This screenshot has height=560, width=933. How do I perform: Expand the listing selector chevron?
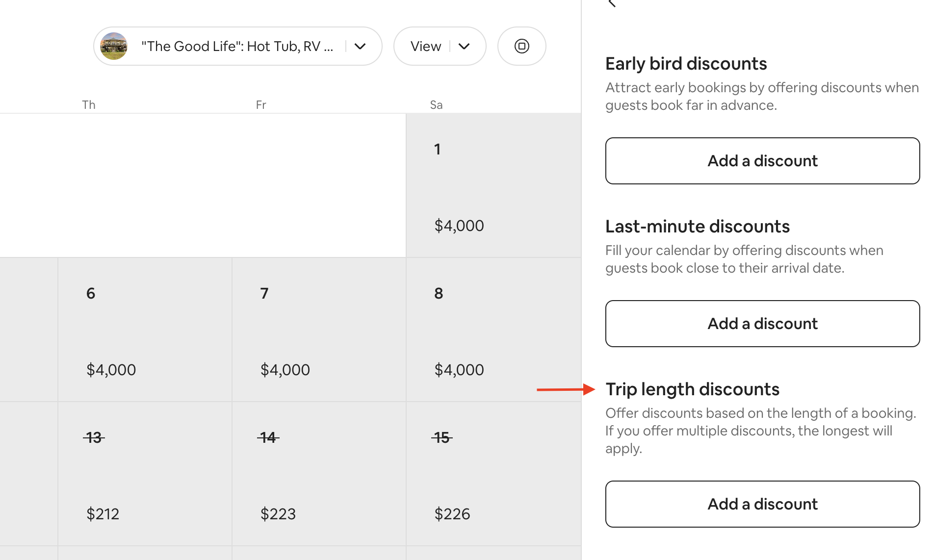[x=360, y=46]
